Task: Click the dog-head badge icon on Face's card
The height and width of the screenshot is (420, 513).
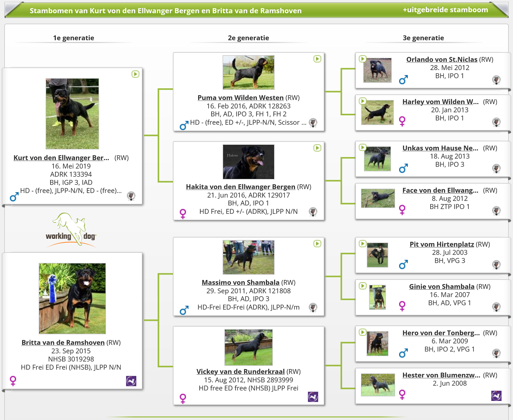Action: (x=497, y=211)
